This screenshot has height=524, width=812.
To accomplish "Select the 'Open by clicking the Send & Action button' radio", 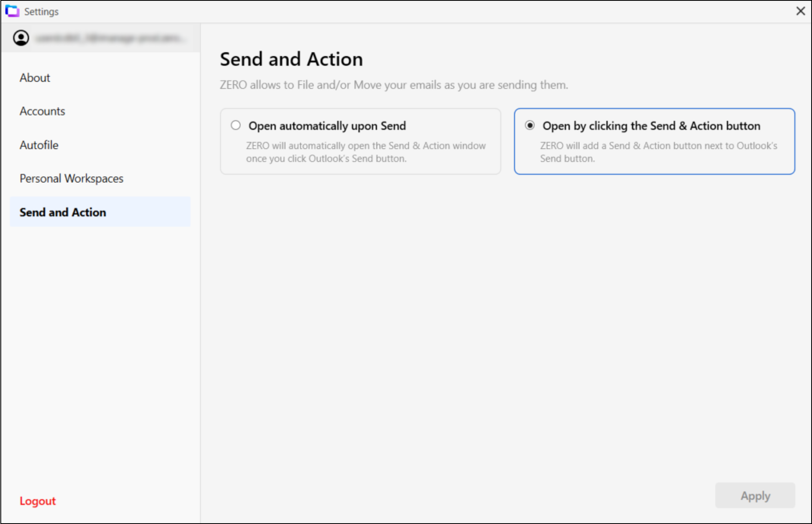I will tap(530, 125).
